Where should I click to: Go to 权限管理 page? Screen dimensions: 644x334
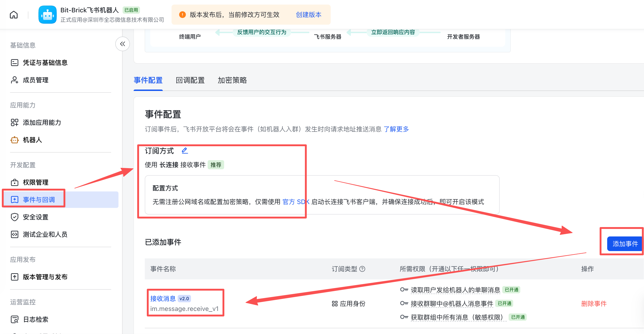coord(35,182)
